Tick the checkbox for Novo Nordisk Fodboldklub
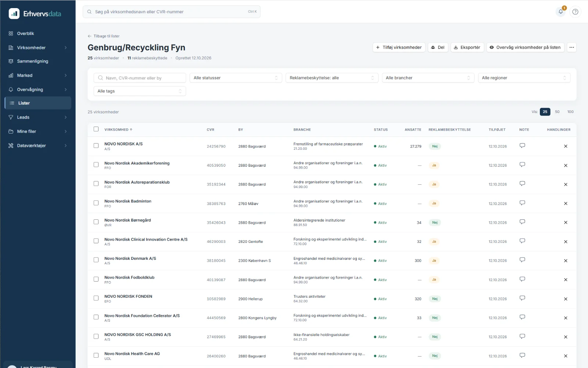 (96, 279)
